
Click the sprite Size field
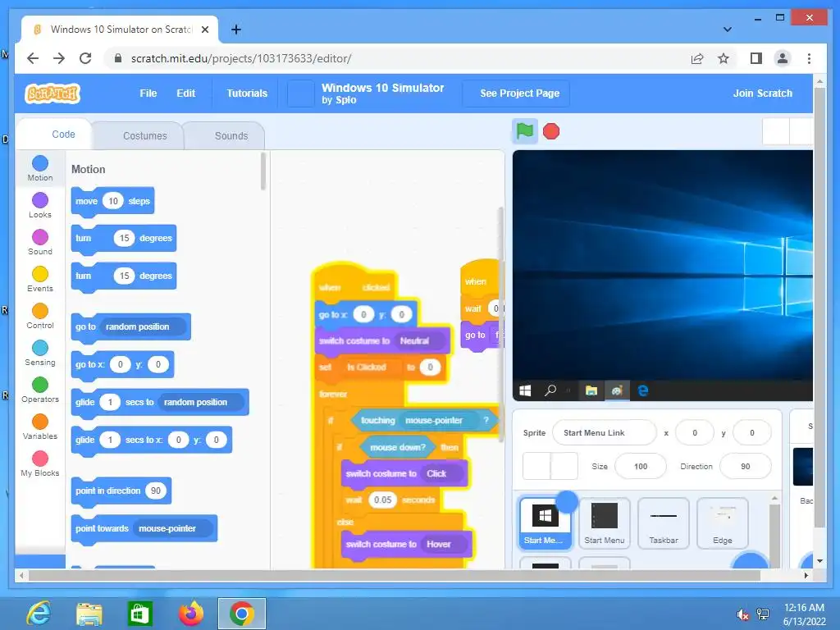point(641,467)
